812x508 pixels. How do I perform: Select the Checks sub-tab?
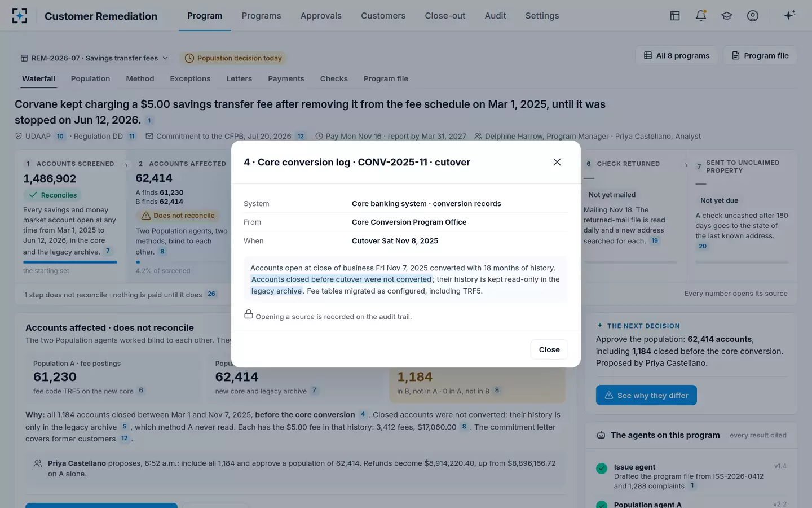[334, 78]
